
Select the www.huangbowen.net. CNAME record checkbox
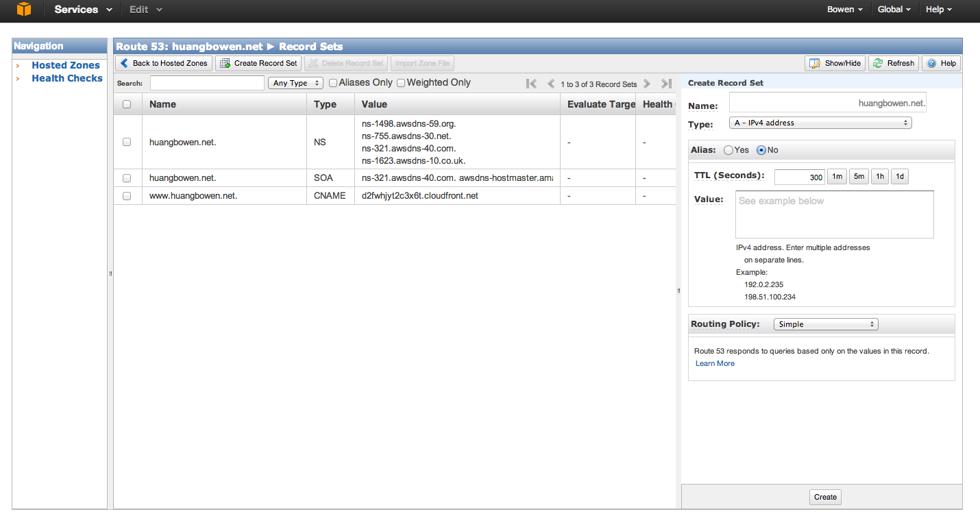click(127, 196)
